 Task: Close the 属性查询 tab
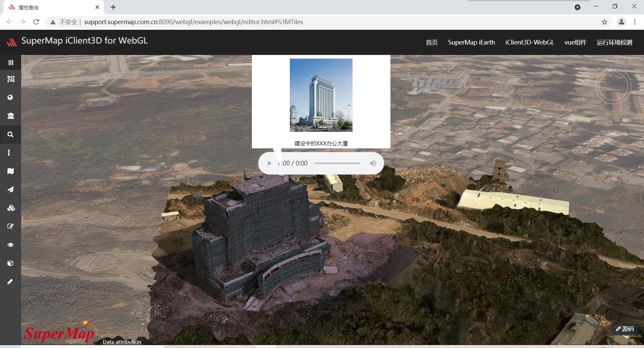pyautogui.click(x=97, y=7)
